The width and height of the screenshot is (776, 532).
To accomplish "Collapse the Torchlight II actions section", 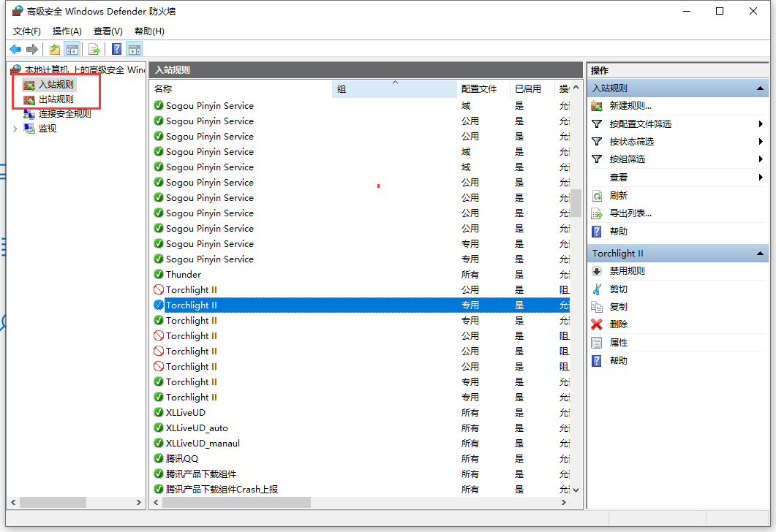I will pos(761,254).
